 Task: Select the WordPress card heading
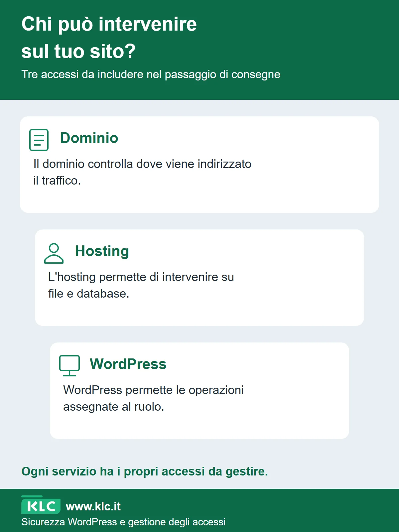tap(128, 364)
